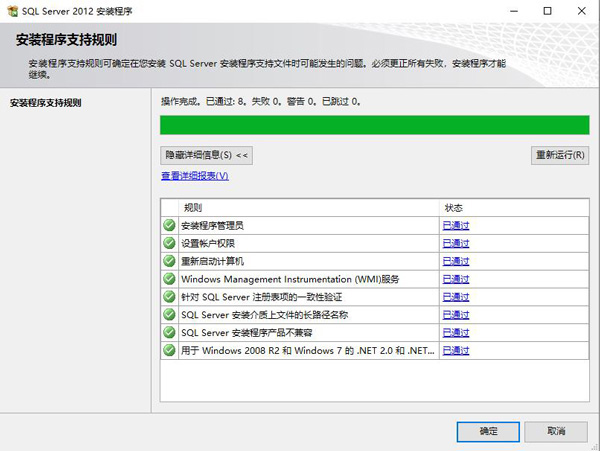Select 安装程序支持规则 step in left sidebar
600x451 pixels.
pyautogui.click(x=46, y=103)
